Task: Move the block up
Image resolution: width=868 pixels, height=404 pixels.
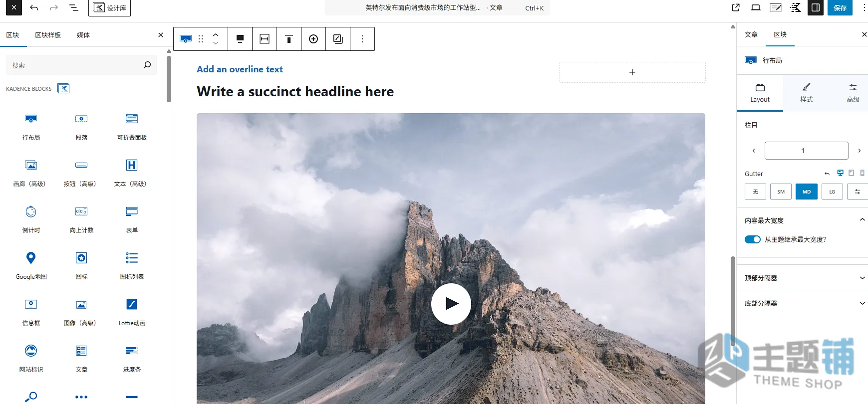Action: click(x=216, y=34)
